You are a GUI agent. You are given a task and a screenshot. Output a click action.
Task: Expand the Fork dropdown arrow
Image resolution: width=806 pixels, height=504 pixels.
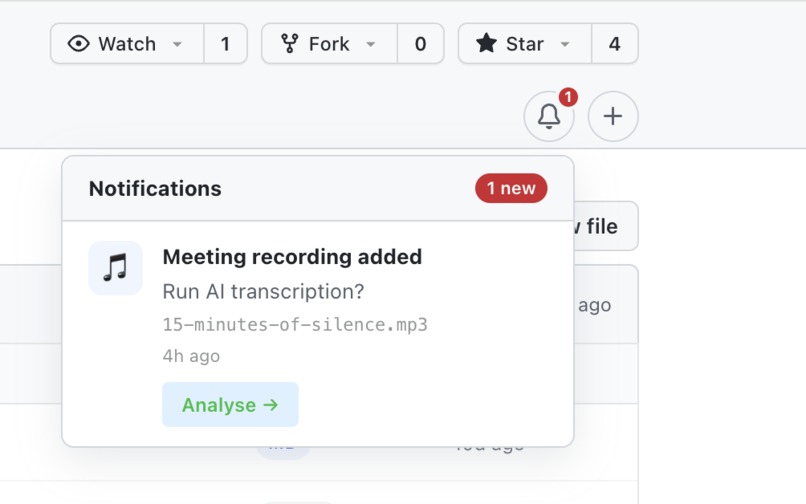[371, 44]
